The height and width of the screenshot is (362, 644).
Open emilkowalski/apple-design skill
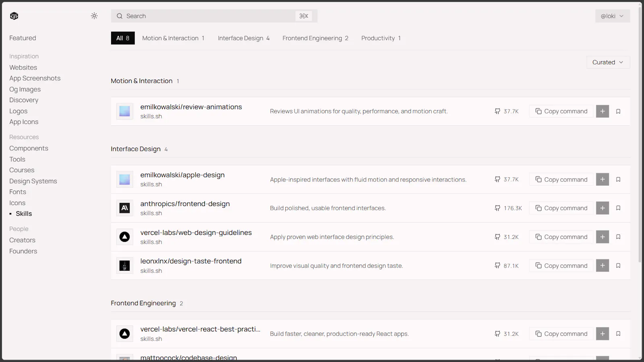tap(182, 175)
